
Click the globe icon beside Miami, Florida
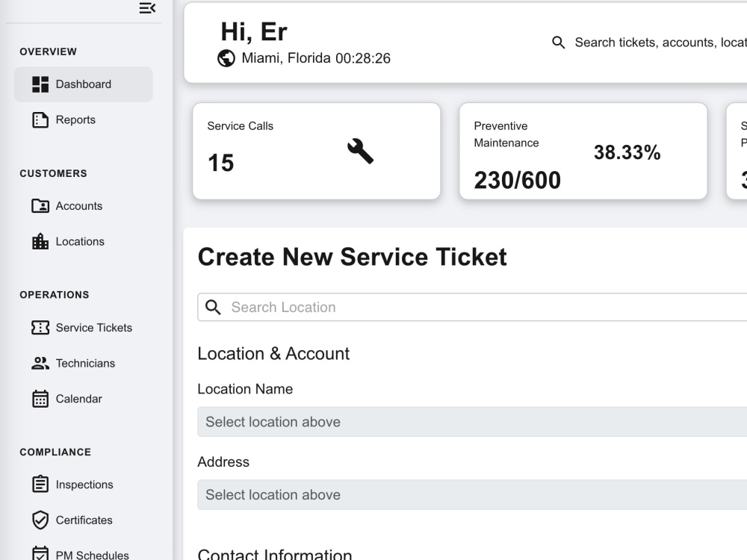click(x=226, y=58)
